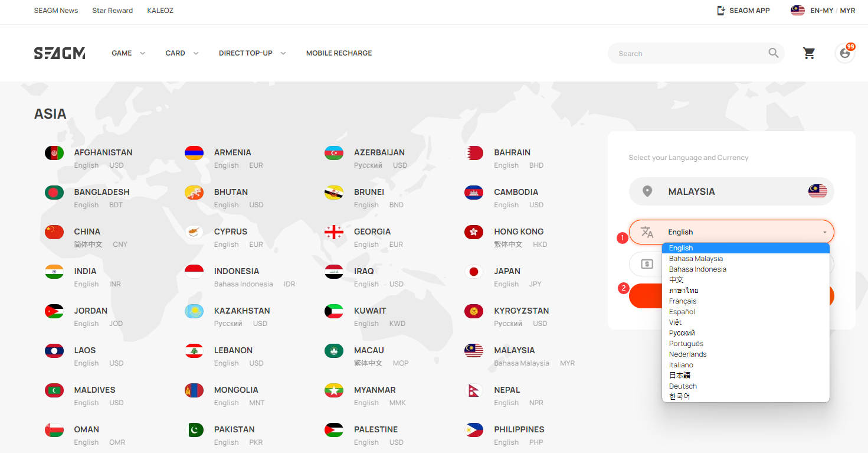Click the Japan flag icon
This screenshot has height=453, width=868.
click(x=474, y=272)
